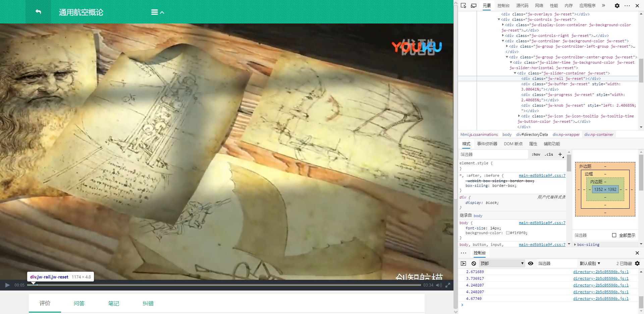Open the 应用程序 DevTools tab
The width and height of the screenshot is (644, 314).
pos(587,5)
